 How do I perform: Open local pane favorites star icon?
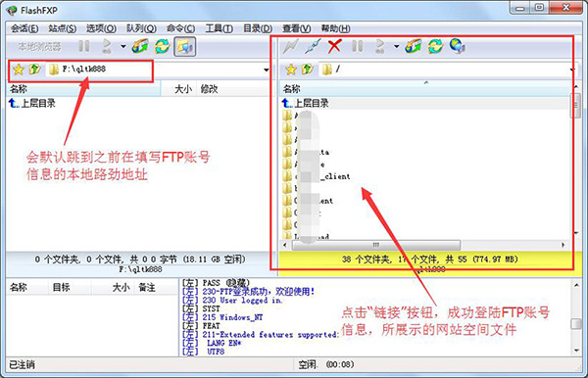(x=19, y=70)
